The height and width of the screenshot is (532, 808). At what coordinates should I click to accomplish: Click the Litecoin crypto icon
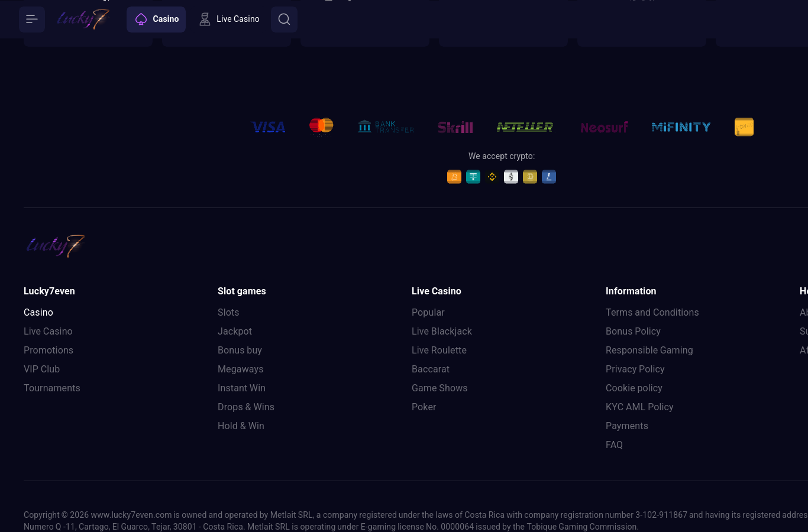pos(549,177)
